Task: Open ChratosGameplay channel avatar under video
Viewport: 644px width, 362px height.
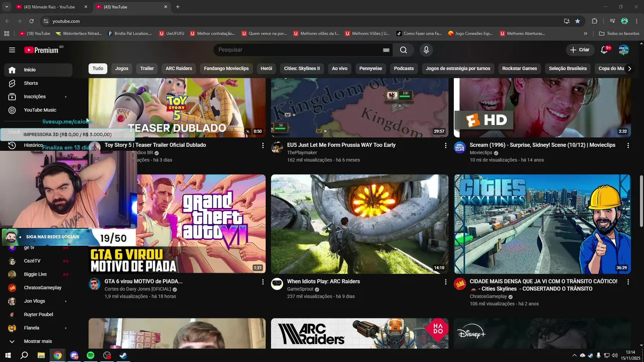Action: [x=460, y=284]
